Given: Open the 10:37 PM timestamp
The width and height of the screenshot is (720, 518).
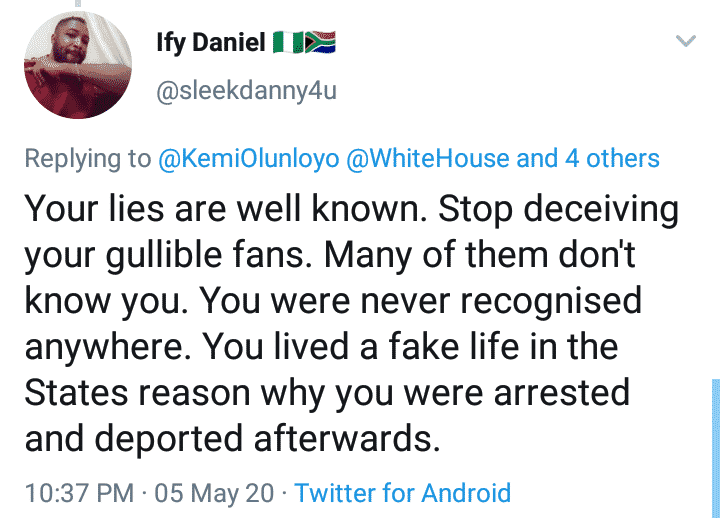Looking at the screenshot, I should pos(79,493).
